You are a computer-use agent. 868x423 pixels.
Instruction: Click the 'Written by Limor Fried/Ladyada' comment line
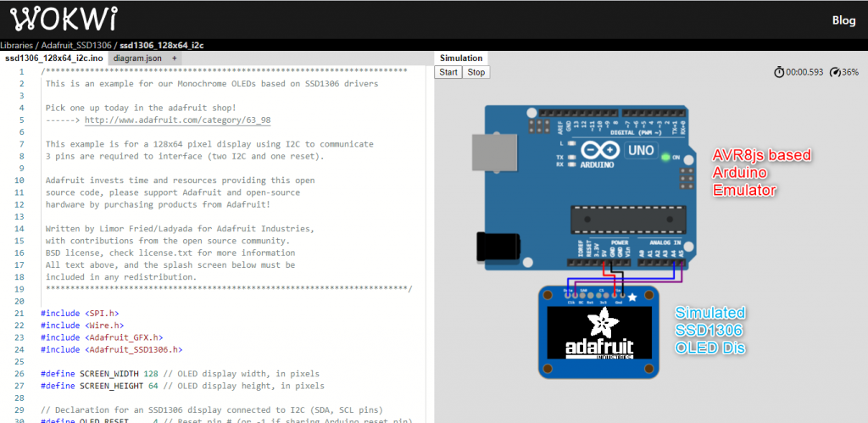(180, 229)
